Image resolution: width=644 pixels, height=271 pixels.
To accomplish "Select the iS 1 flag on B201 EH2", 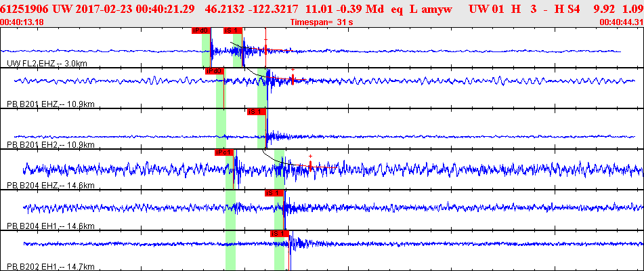I will click(257, 112).
